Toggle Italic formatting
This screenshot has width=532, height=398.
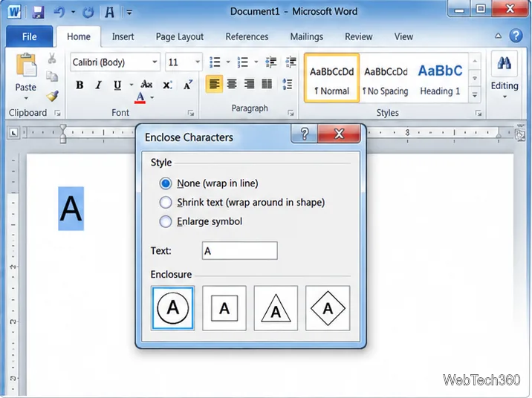[98, 85]
